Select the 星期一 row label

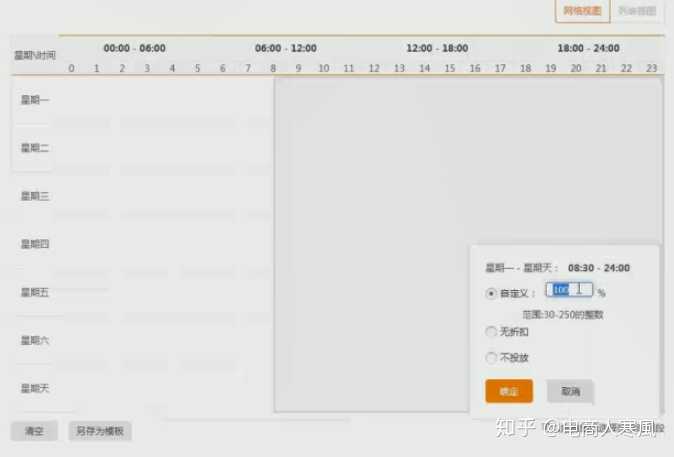point(35,100)
